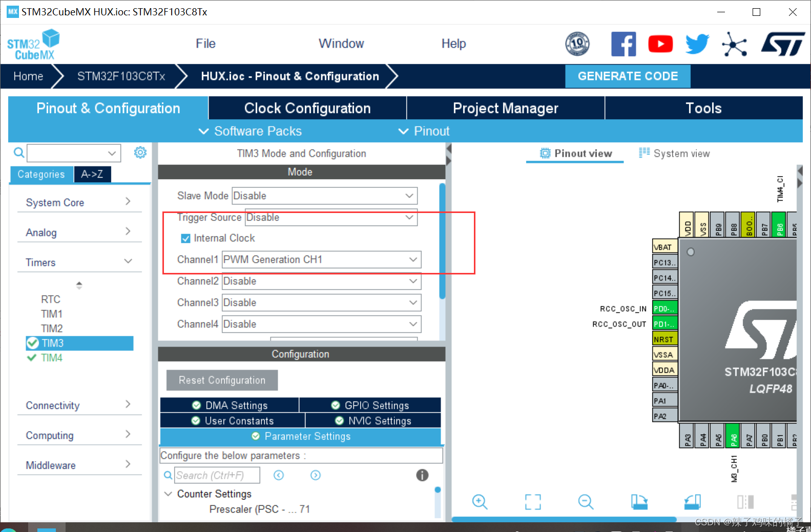Expand the System Core category
This screenshot has width=811, height=532.
point(79,202)
